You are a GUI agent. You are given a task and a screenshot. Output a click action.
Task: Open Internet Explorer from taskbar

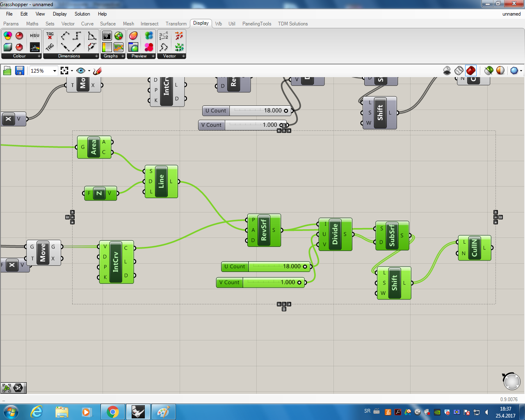click(37, 412)
